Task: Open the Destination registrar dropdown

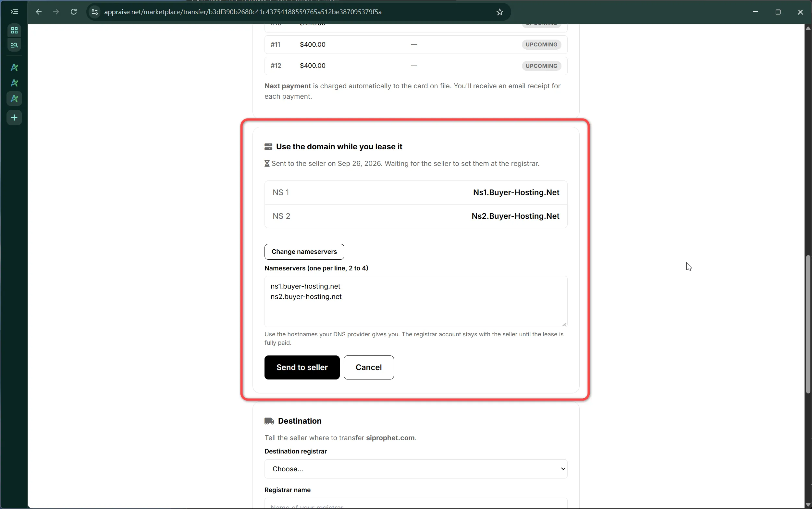Action: [416, 469]
